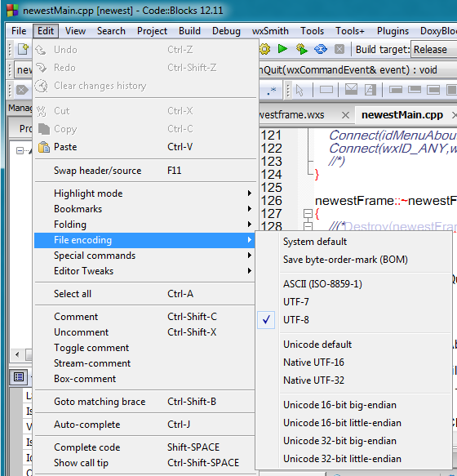Expand the Editor Tweaks submenu

coord(144,271)
